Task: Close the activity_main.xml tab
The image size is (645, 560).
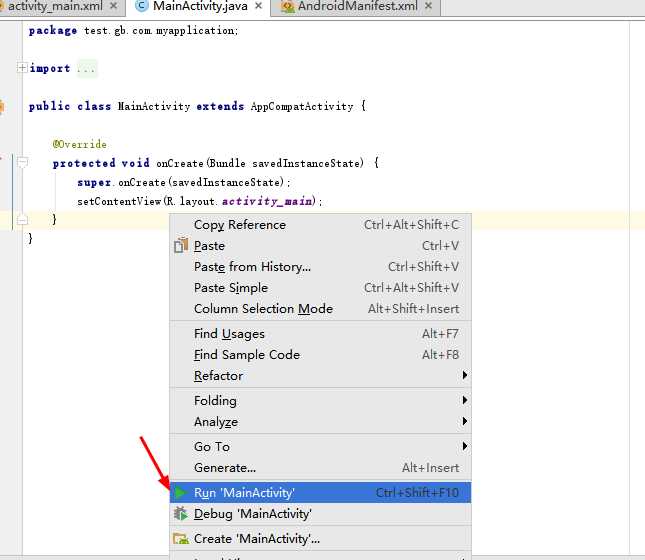Action: (x=114, y=6)
